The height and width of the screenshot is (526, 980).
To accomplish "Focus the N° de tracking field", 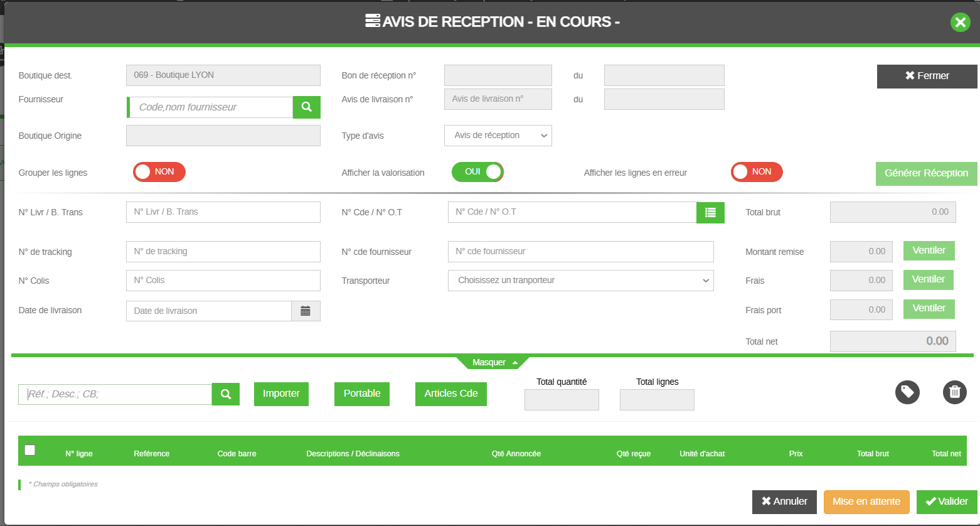I will pos(223,252).
